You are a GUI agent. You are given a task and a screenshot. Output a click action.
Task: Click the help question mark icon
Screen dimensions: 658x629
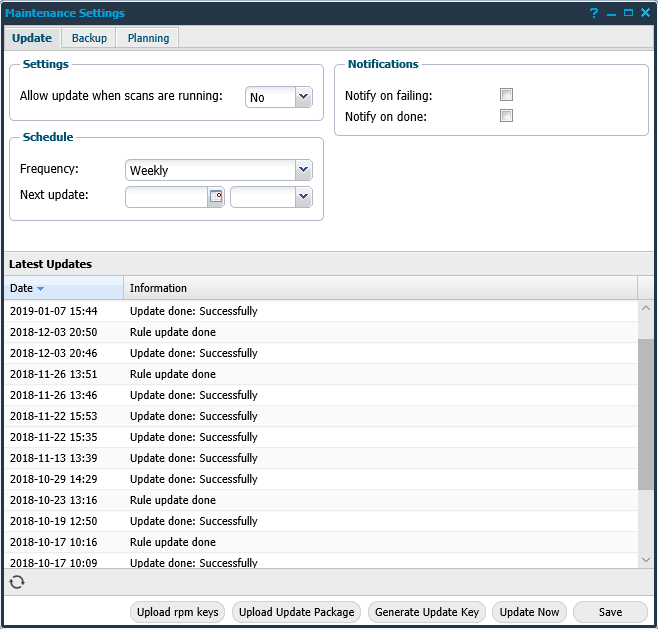tap(594, 13)
